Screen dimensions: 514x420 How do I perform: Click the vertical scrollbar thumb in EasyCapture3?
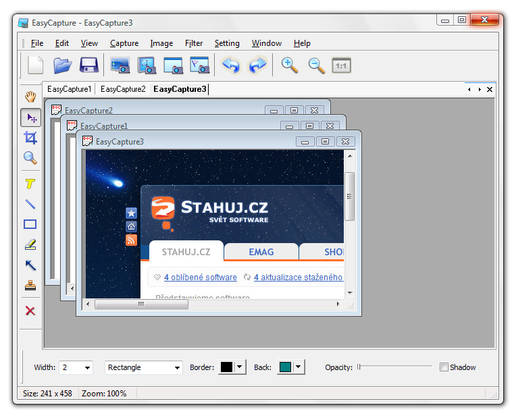point(350,196)
